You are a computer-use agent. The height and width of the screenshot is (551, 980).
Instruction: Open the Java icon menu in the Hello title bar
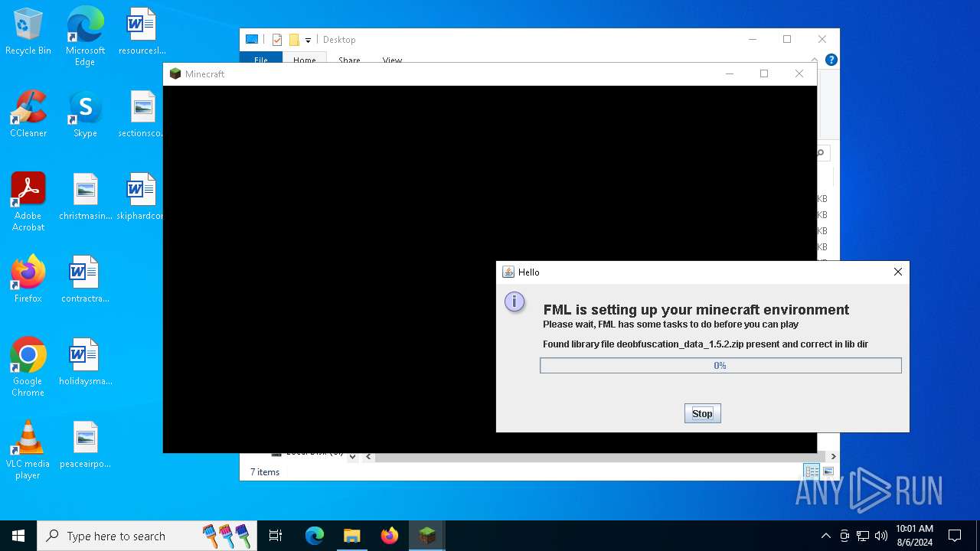(508, 272)
